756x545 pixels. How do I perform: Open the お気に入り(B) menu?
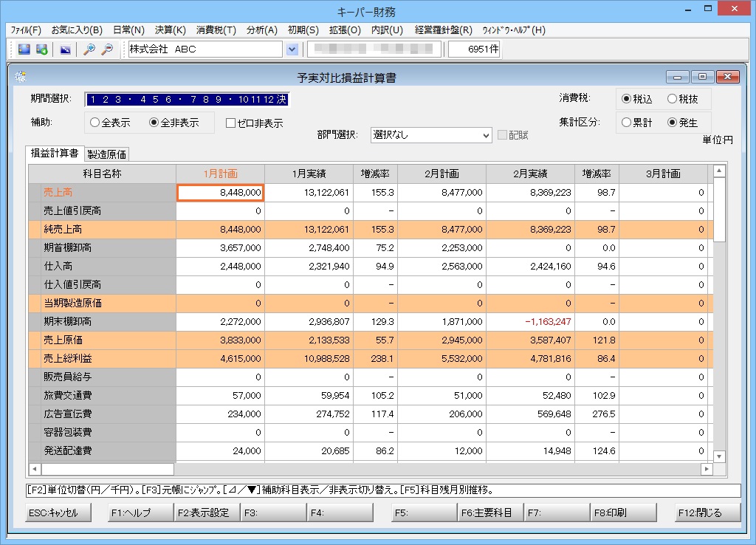pyautogui.click(x=77, y=30)
